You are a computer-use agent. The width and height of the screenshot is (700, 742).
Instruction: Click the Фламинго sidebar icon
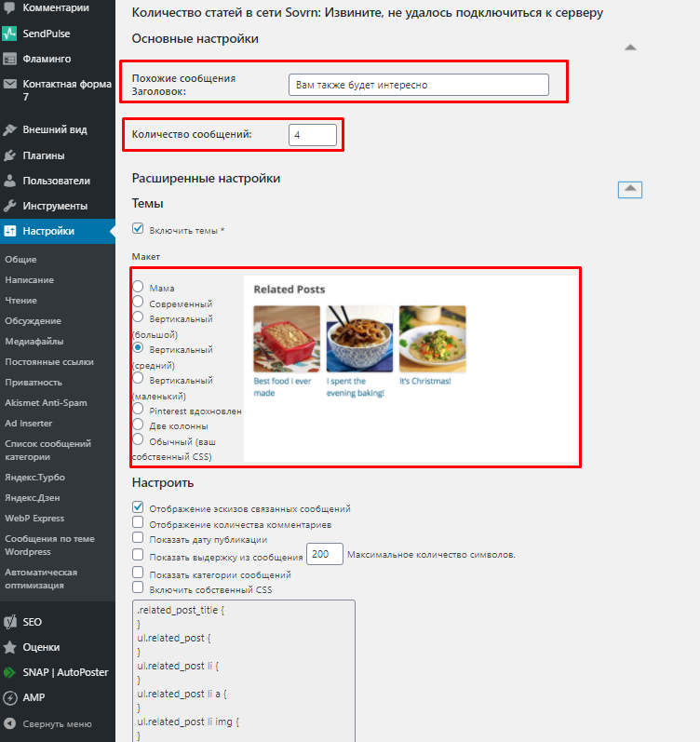click(x=9, y=59)
